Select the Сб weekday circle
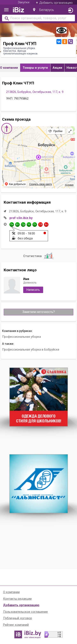Screen dimensions: 77x644 [x=40, y=225]
